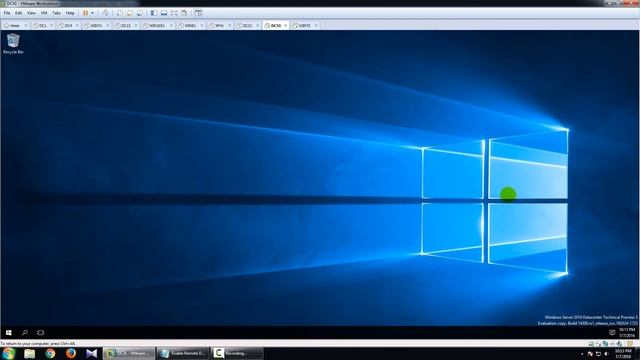This screenshot has width=640, height=360.
Task: Switch the VM to Unity mode
Action: (184, 13)
